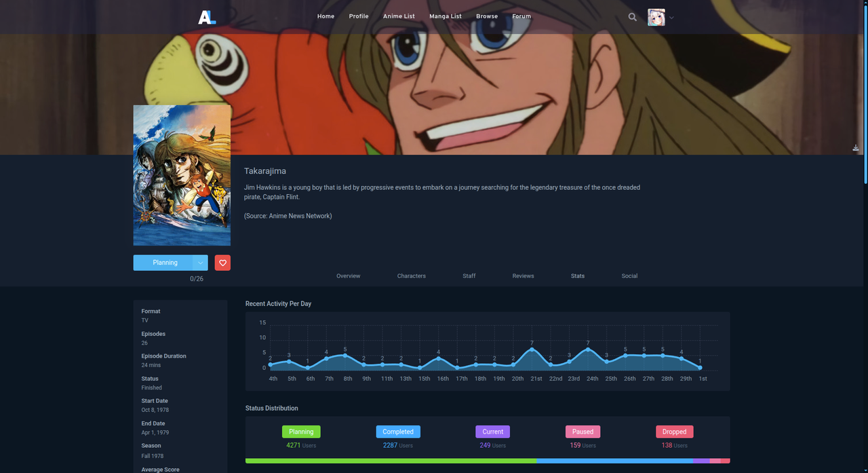Click the user avatar in the navbar
Viewport: 868px width, 473px height.
click(x=656, y=18)
